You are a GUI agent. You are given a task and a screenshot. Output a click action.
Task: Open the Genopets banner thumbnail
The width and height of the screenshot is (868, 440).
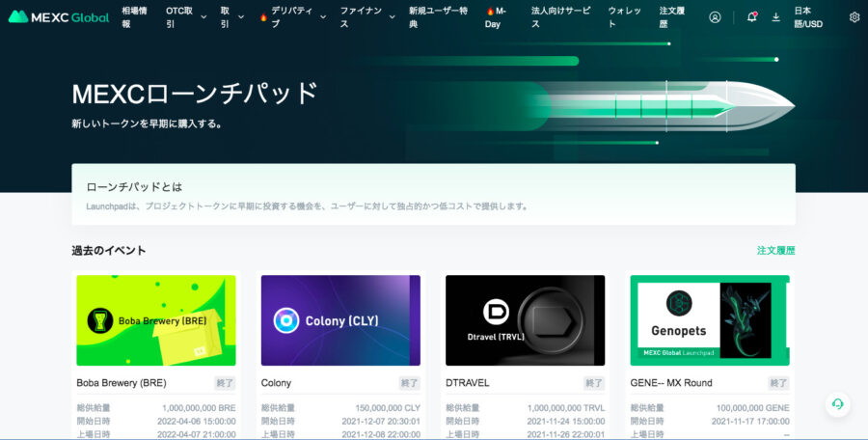[710, 320]
